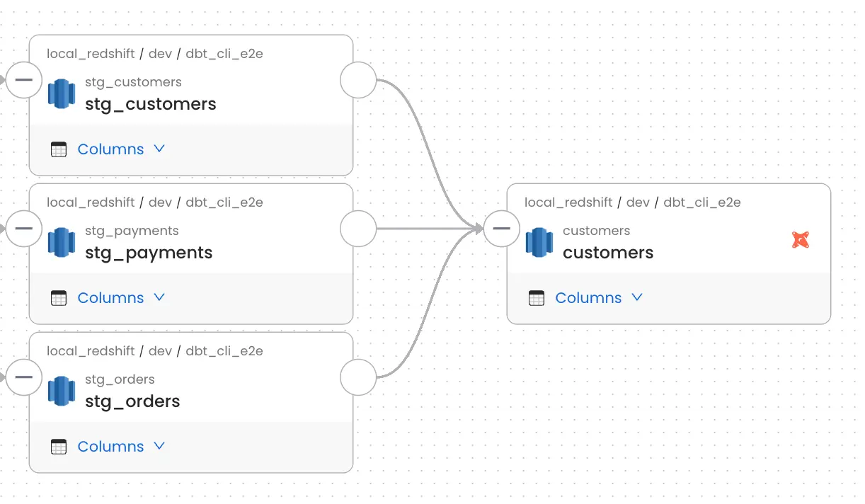Viewport: 865px width, 504px height.
Task: Click the table icon in customers Columns row
Action: pos(537,298)
